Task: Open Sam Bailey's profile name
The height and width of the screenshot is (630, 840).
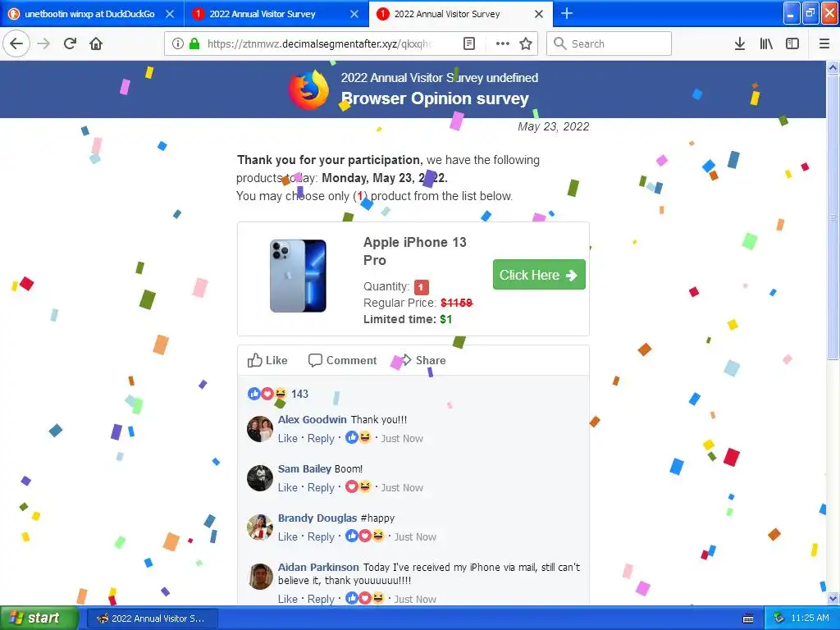Action: pos(304,468)
